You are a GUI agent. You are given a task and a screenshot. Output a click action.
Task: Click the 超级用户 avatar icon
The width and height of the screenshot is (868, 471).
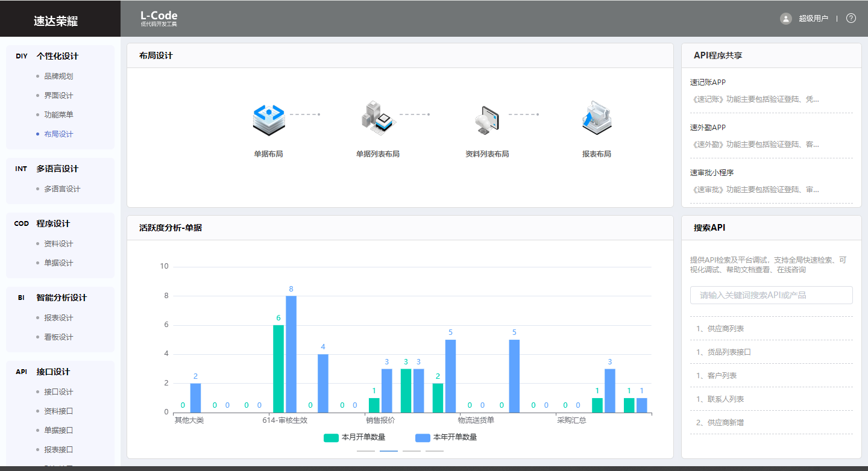pyautogui.click(x=786, y=18)
